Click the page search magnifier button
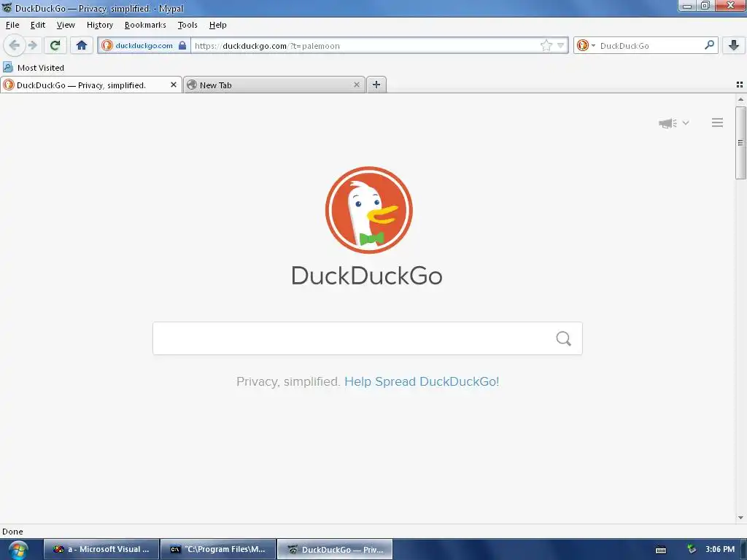 coord(564,338)
